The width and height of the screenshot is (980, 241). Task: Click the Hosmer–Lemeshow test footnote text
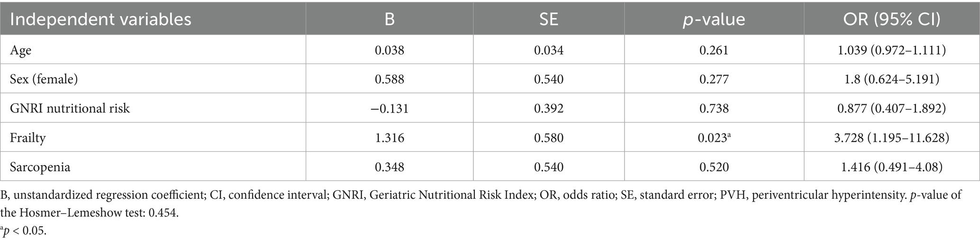(90, 213)
